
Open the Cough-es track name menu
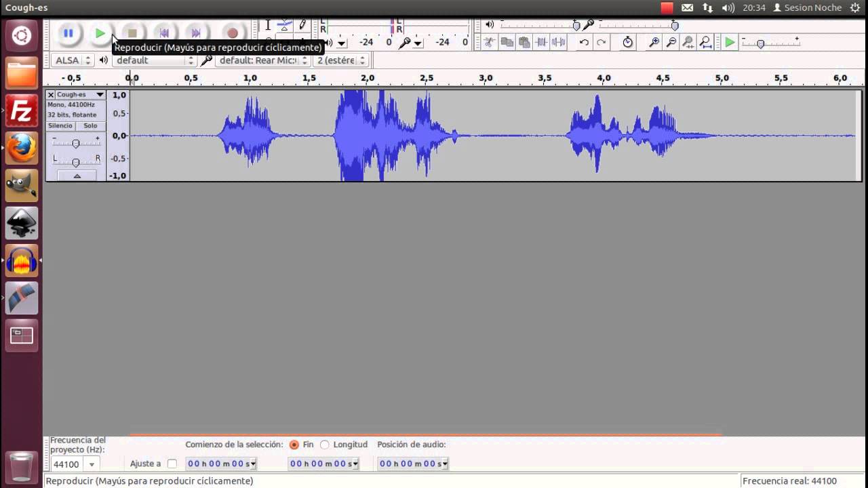tap(80, 95)
